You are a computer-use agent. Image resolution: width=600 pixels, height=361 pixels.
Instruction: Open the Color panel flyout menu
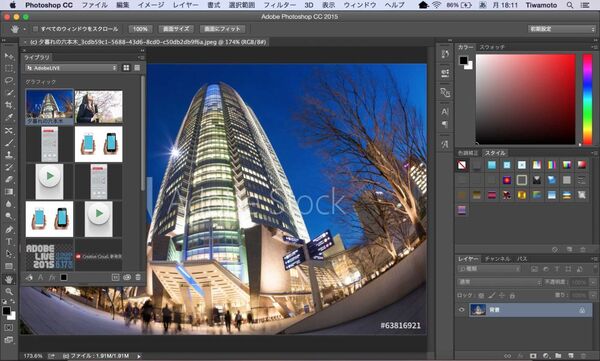(x=595, y=47)
